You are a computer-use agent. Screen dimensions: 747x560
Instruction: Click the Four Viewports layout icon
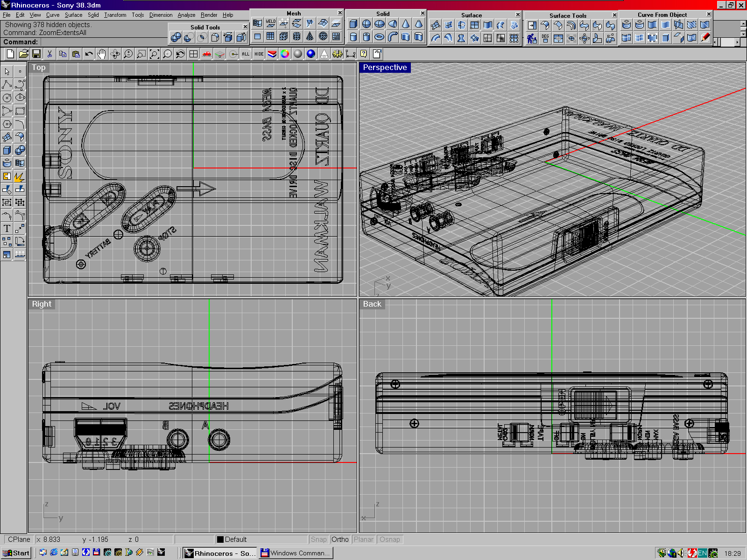pos(193,54)
